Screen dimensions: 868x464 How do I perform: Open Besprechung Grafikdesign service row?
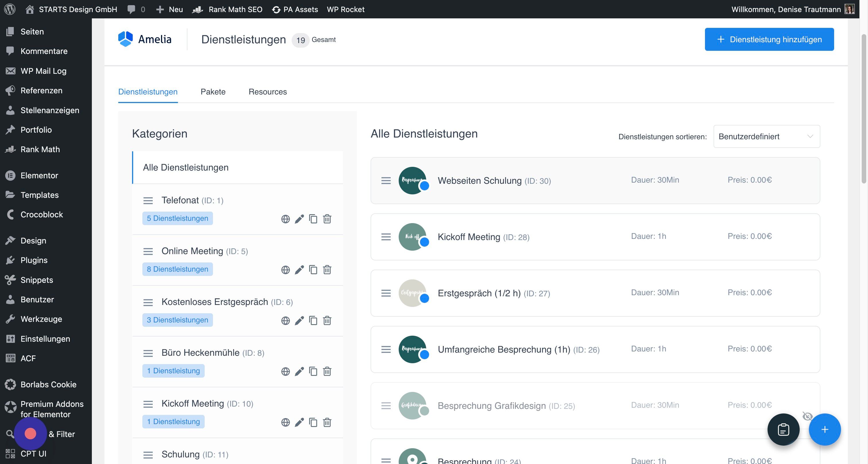[595, 406]
